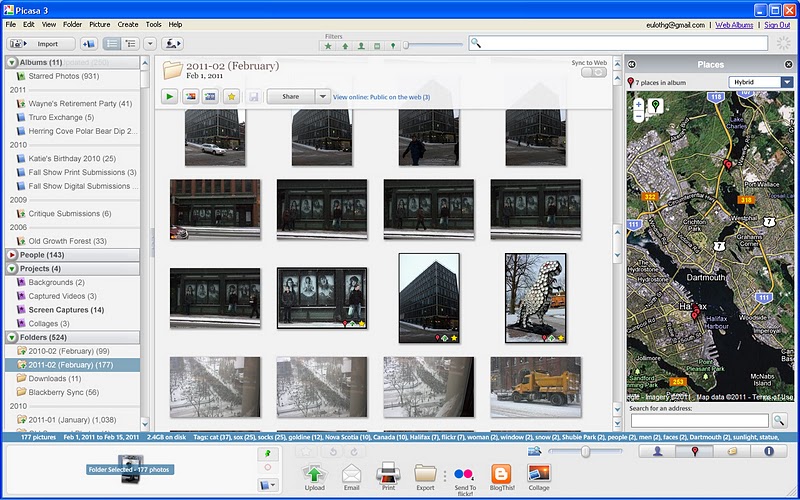Open the Edit menu
Viewport: 800px width, 500px height.
29,24
